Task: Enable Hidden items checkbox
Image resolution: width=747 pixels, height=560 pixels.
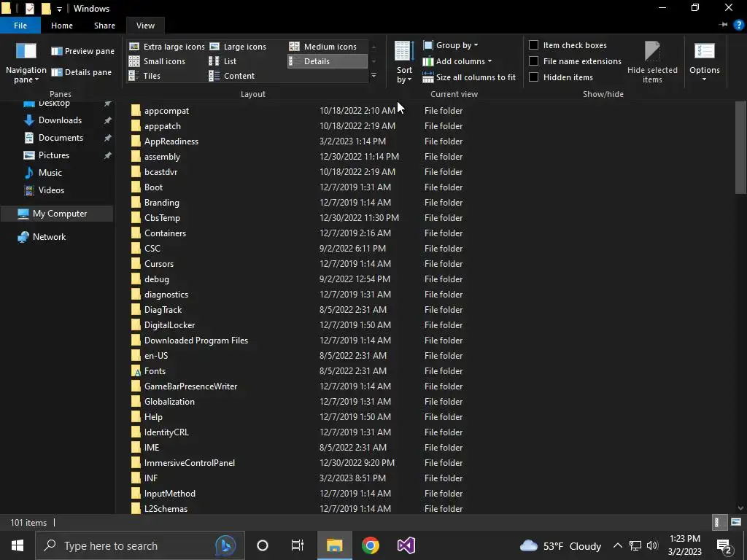Action: [533, 77]
